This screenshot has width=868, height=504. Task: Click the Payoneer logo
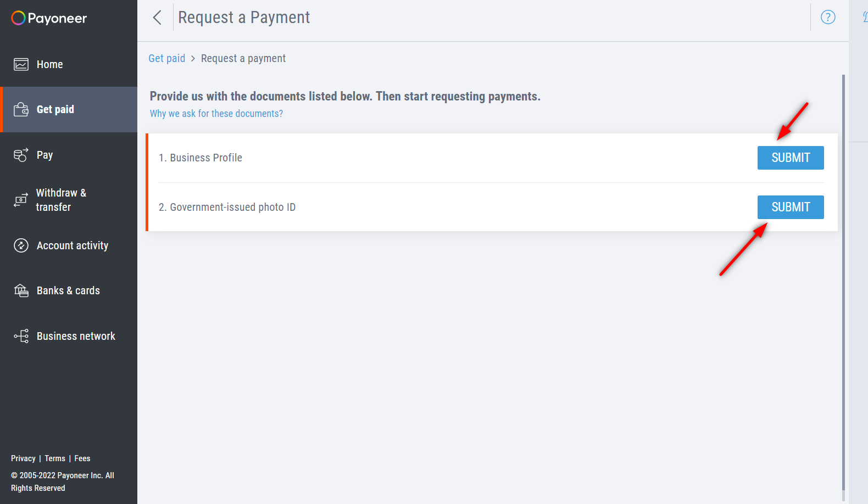[x=48, y=18]
